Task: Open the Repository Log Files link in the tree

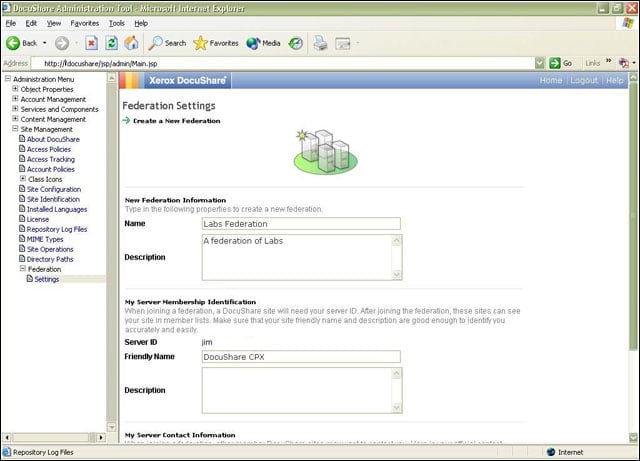Action: (57, 229)
